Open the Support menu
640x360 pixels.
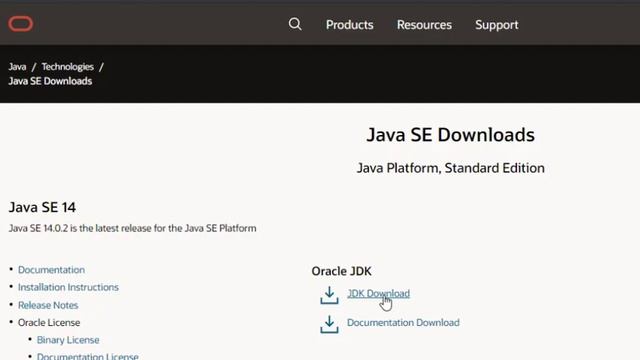point(496,25)
